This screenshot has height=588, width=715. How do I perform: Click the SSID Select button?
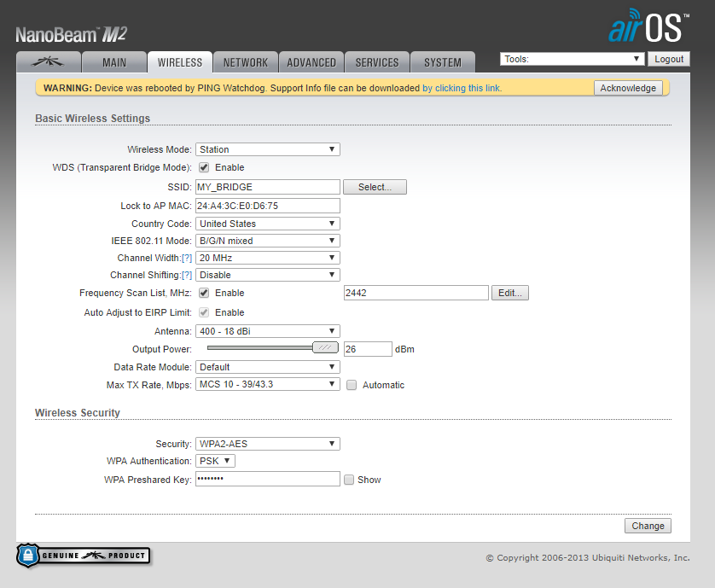pos(375,187)
